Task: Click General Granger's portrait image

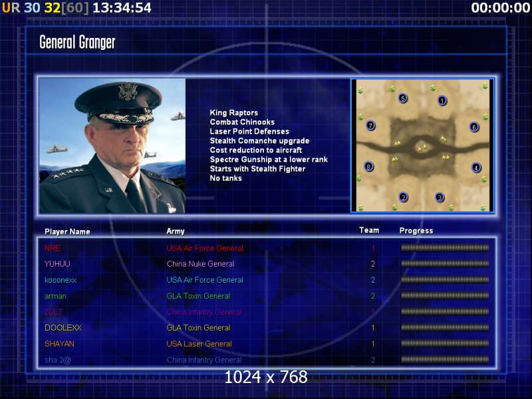Action: [x=112, y=146]
